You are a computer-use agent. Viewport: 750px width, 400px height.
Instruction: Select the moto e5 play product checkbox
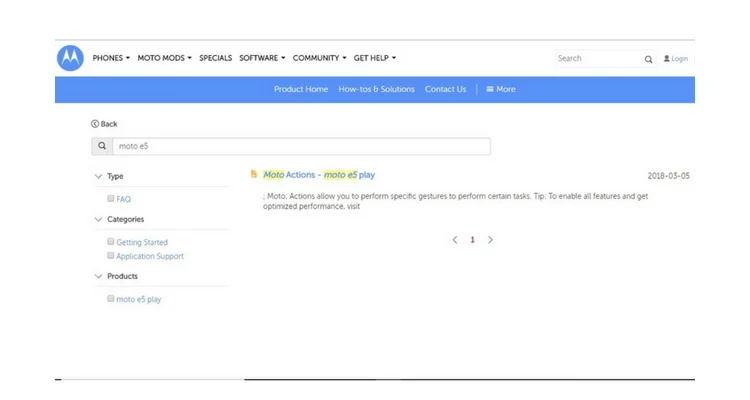[x=110, y=298]
